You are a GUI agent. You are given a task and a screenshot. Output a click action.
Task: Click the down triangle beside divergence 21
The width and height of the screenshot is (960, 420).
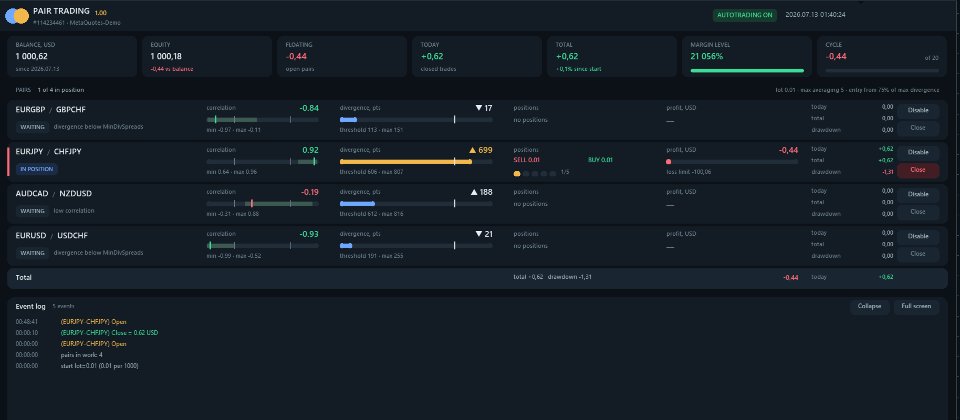479,234
